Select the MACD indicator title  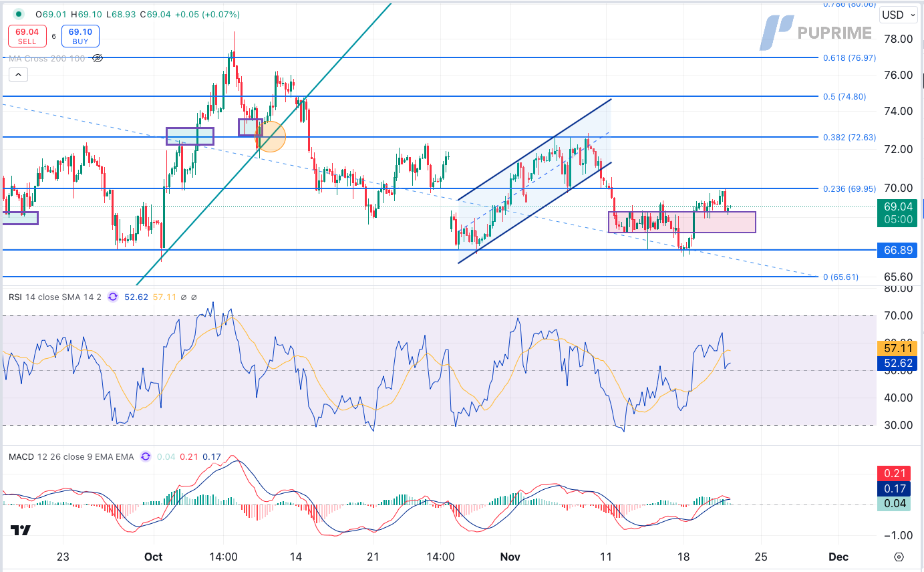tap(71, 457)
